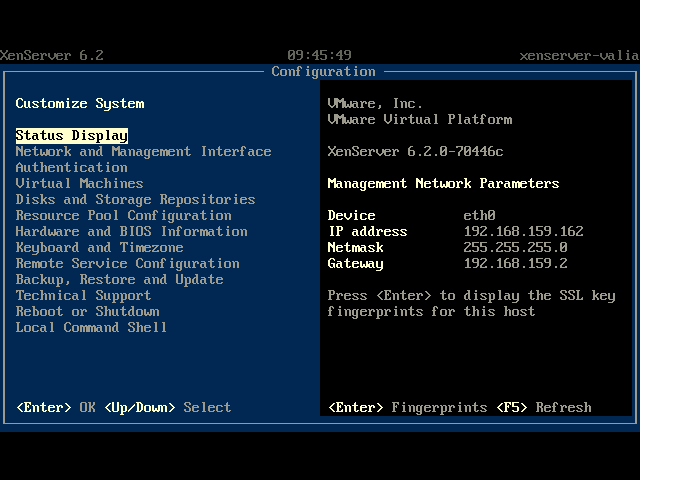Click the <F5> Refresh hint
700x480 pixels.
pos(544,407)
